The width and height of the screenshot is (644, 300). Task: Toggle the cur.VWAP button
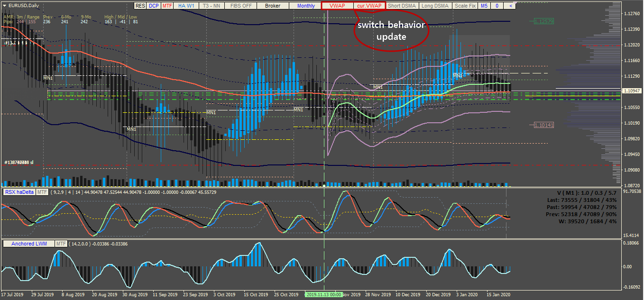pyautogui.click(x=369, y=6)
